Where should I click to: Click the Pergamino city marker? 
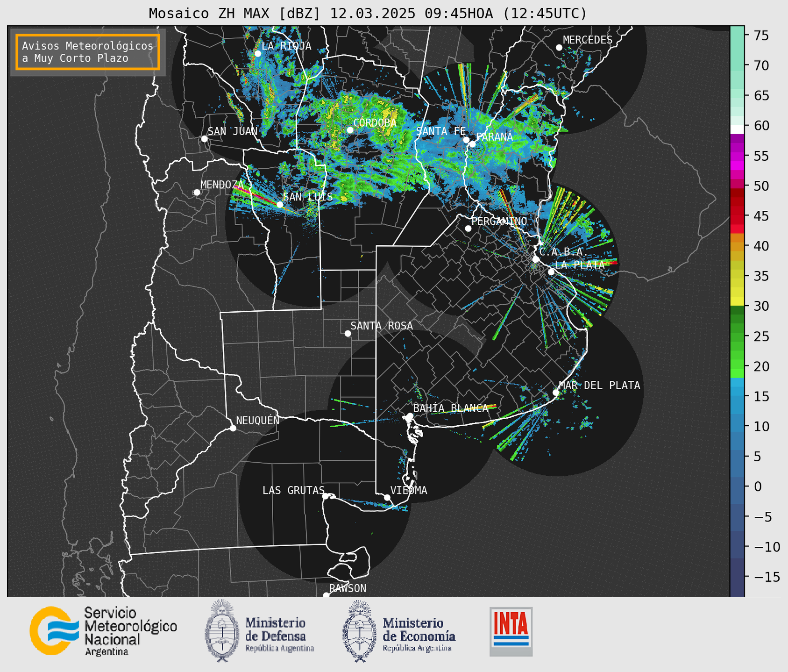point(468,229)
